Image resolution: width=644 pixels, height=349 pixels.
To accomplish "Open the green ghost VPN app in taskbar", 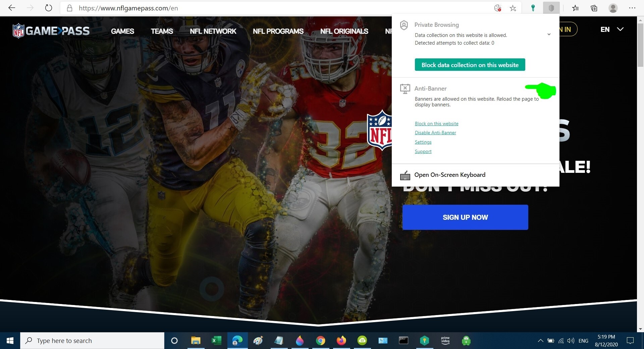I will 466,341.
